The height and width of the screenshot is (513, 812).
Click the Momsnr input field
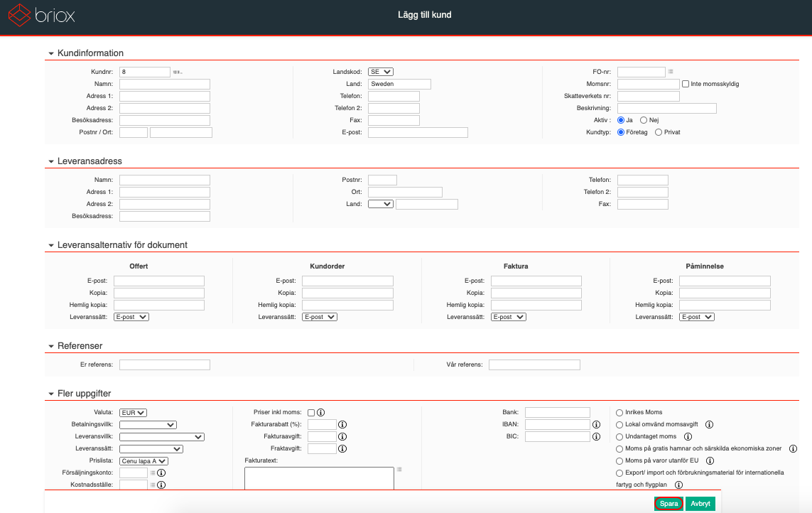[x=649, y=84]
